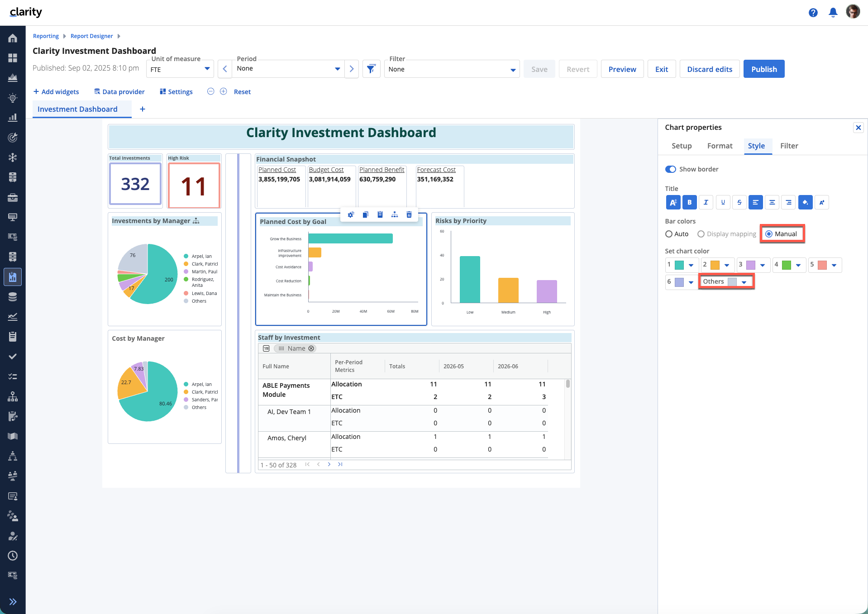868x614 pixels.
Task: Click Preview button
Action: tap(622, 69)
